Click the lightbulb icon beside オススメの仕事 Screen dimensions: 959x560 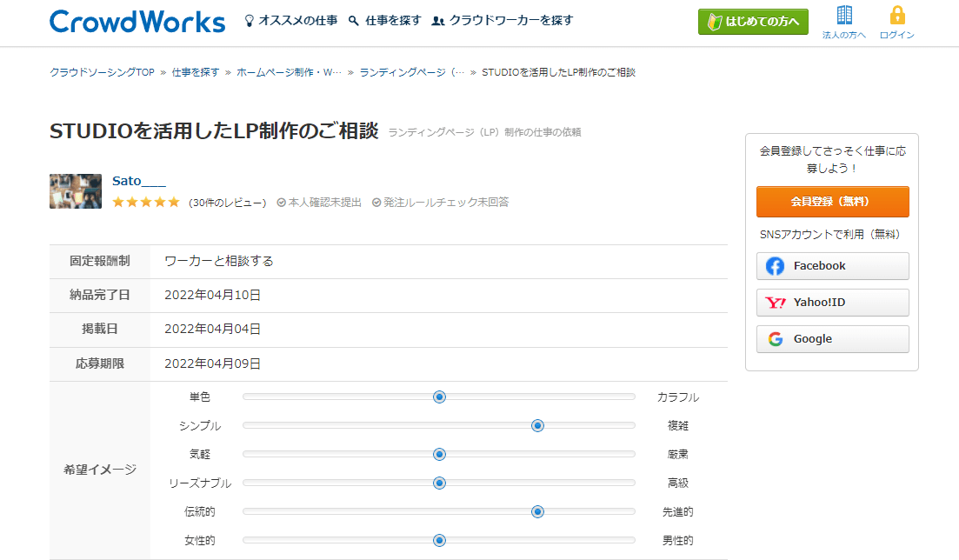[x=250, y=20]
